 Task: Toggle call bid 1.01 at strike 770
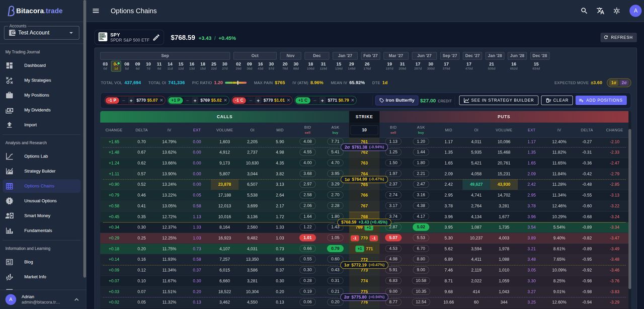tap(307, 238)
